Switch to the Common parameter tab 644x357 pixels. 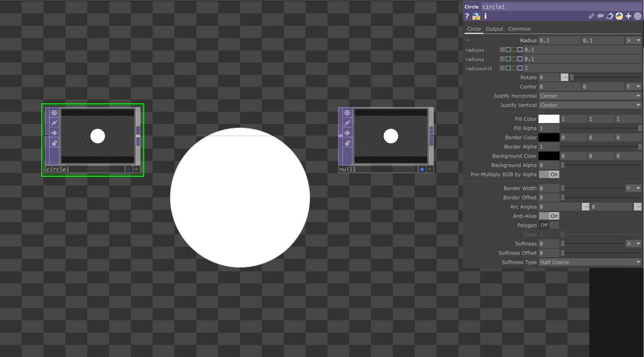519,29
